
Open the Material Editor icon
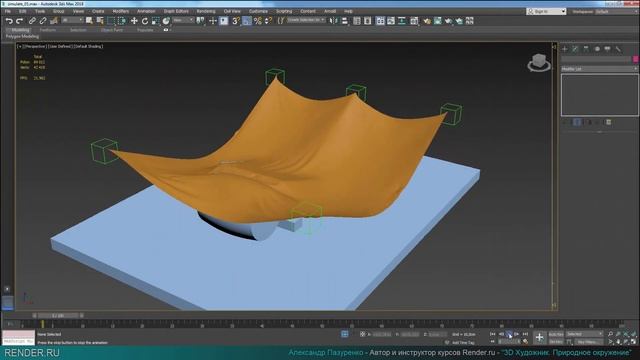click(x=414, y=21)
